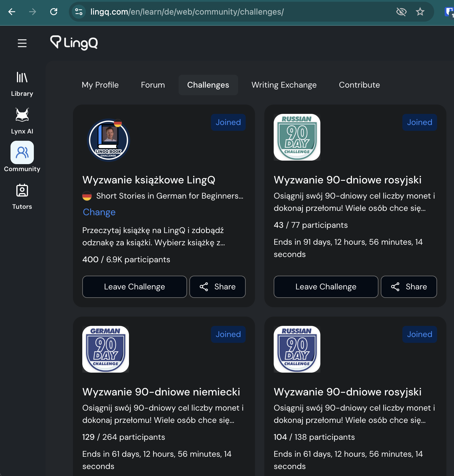
Task: Leave the LingQ book challenge
Action: point(135,287)
